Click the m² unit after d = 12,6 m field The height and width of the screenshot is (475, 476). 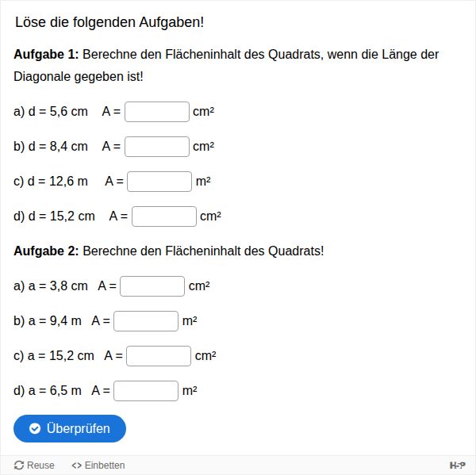pyautogui.click(x=203, y=182)
